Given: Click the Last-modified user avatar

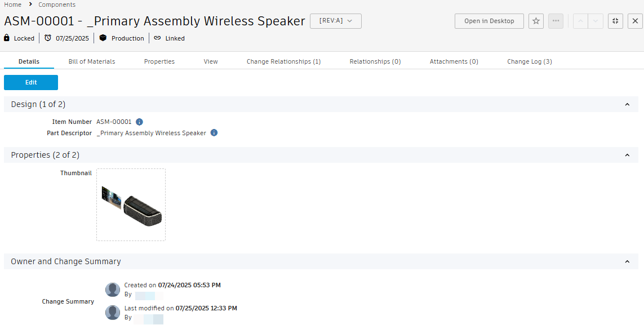Looking at the screenshot, I should coord(113,313).
